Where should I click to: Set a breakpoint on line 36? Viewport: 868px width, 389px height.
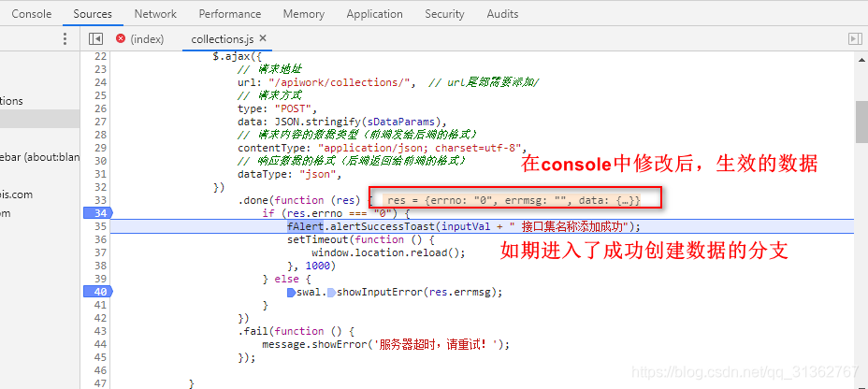click(x=96, y=239)
